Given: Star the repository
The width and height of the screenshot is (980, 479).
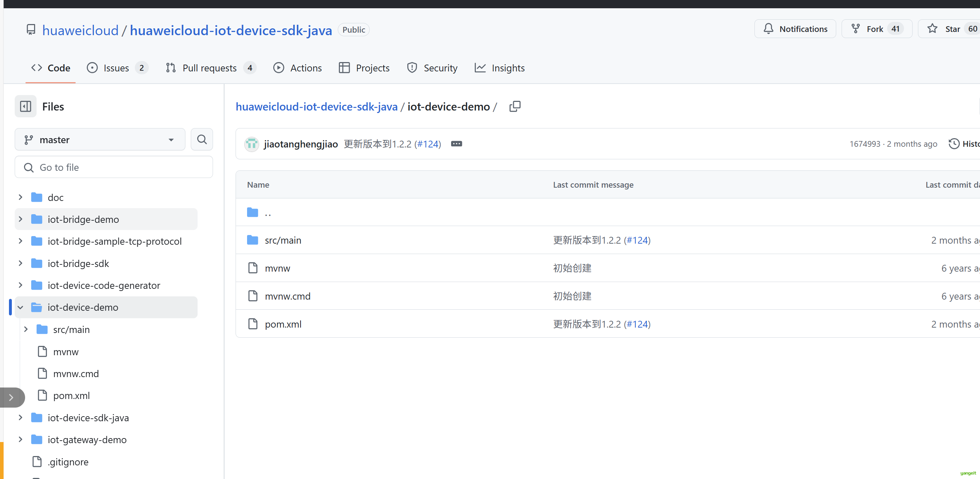Looking at the screenshot, I should click(949, 29).
